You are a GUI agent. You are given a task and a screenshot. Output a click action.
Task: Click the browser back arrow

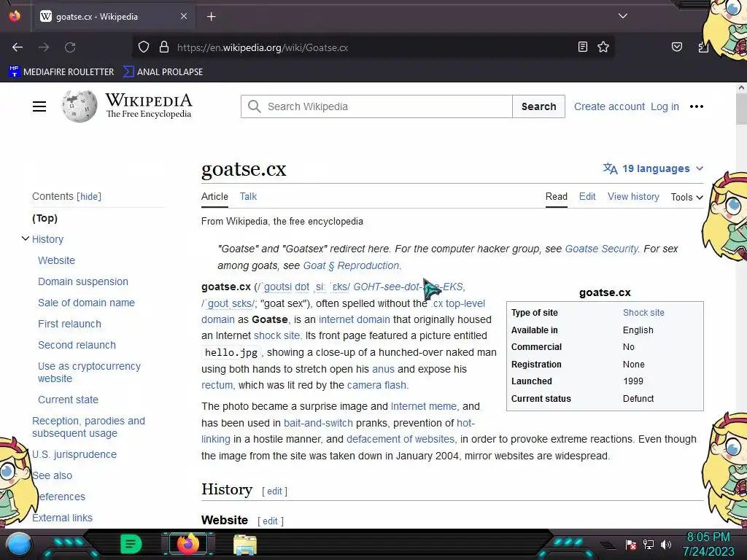coord(18,47)
